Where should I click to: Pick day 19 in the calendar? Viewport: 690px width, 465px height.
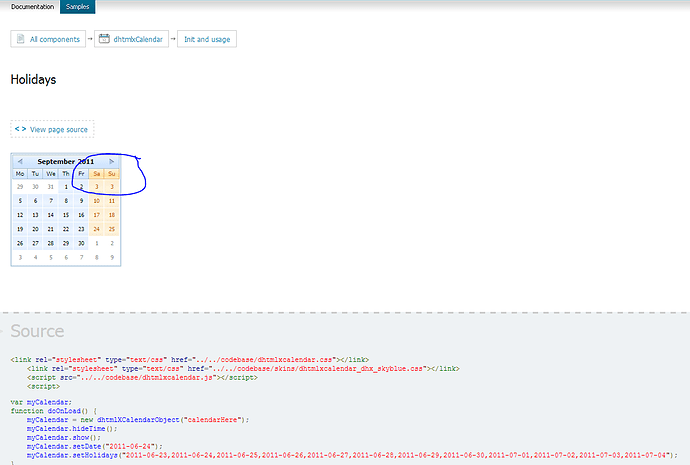(20, 229)
